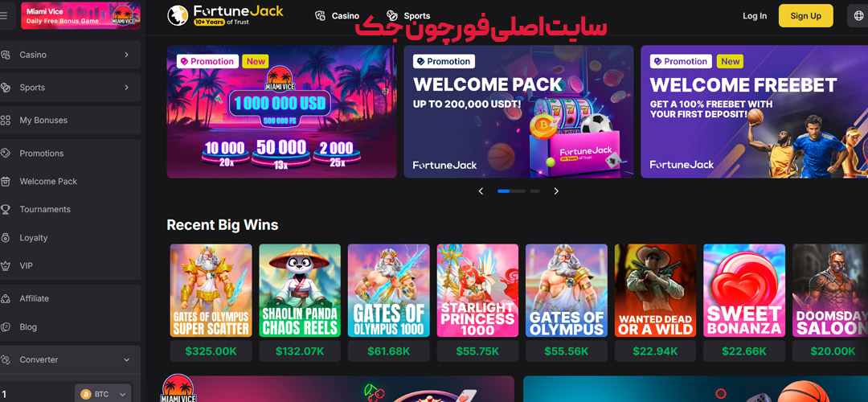This screenshot has width=868, height=402.
Task: Click the Loyalty sidebar icon
Action: pos(6,237)
